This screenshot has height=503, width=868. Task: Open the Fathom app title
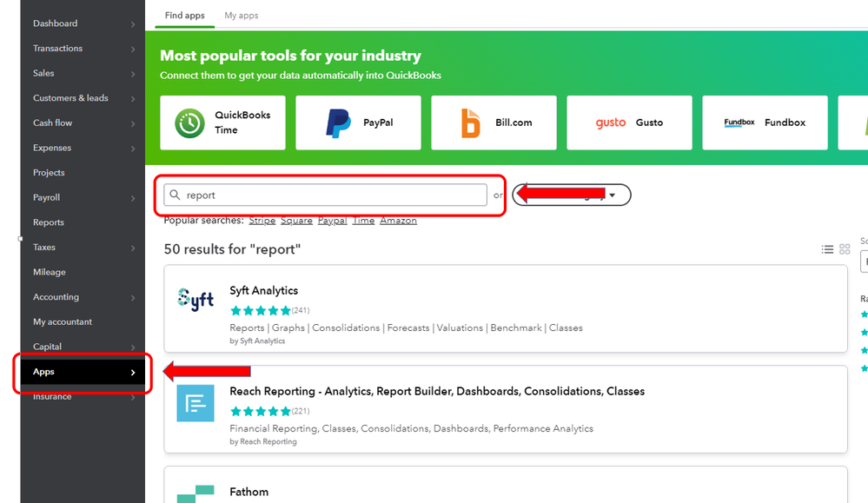[x=248, y=492]
